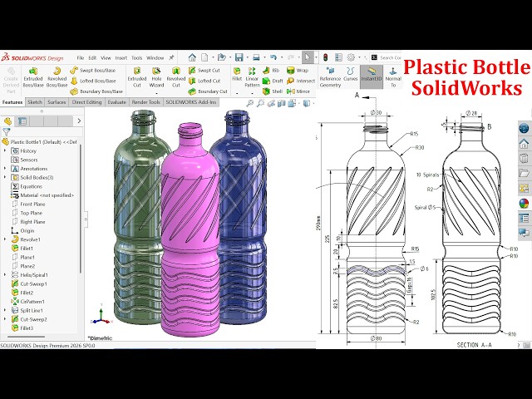Select the Draft tool
532x399 pixels.
[273, 81]
